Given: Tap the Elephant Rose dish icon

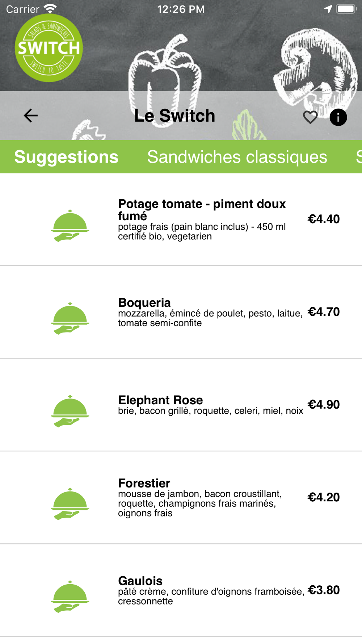Looking at the screenshot, I should (70, 411).
